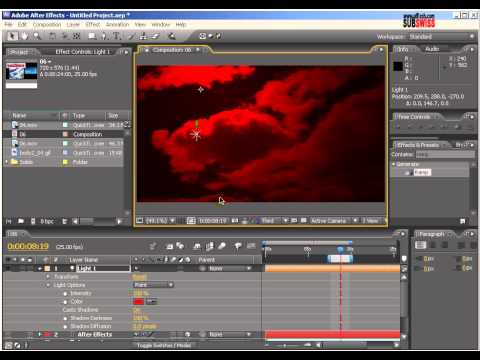Viewport: 480px width, 360px height.
Task: Open the Composition menu
Action: click(47, 25)
